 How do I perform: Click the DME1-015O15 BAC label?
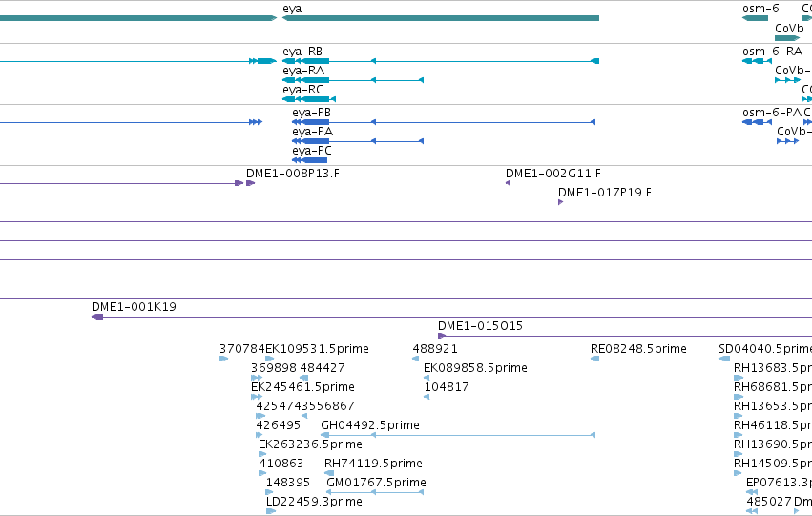point(480,326)
